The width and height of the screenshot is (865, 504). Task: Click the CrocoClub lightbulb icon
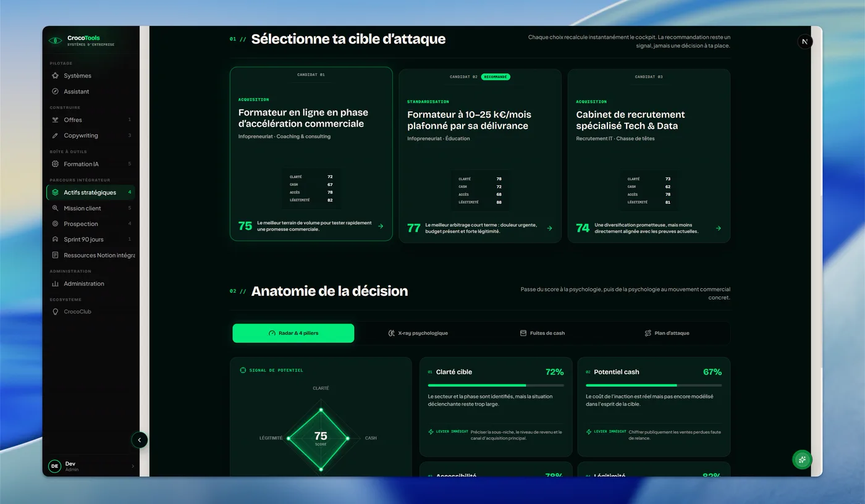coord(55,311)
